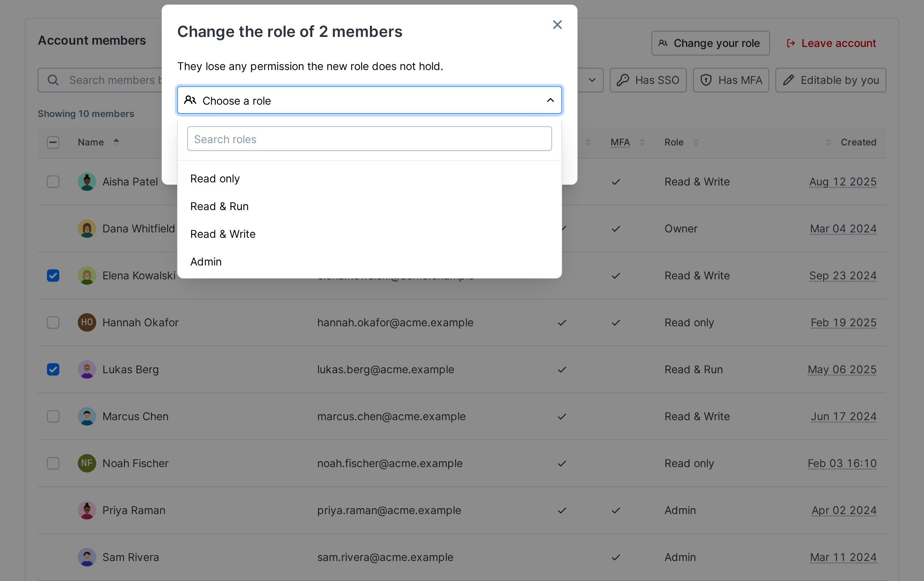Select the Read only role option

coord(369,179)
